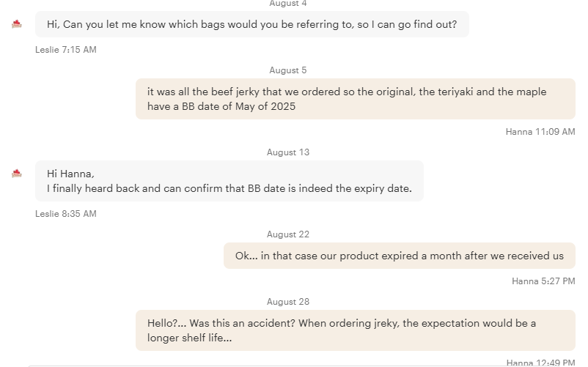The image size is (588, 367).
Task: Click the 'Hanna 5:27 PM' timestamp
Action: 543,281
